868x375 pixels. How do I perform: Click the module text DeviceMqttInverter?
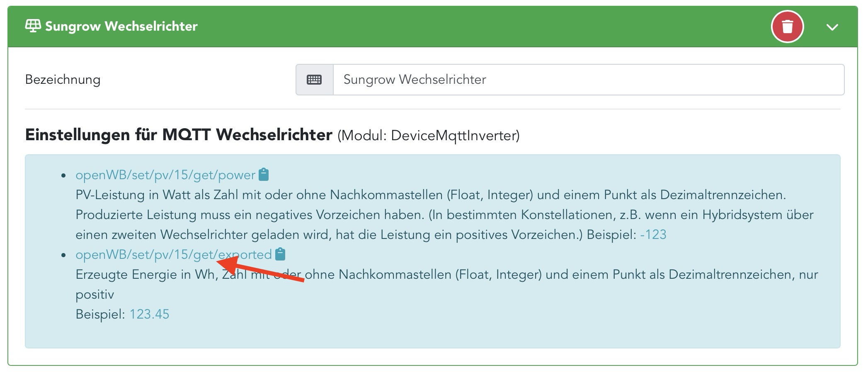click(x=429, y=136)
